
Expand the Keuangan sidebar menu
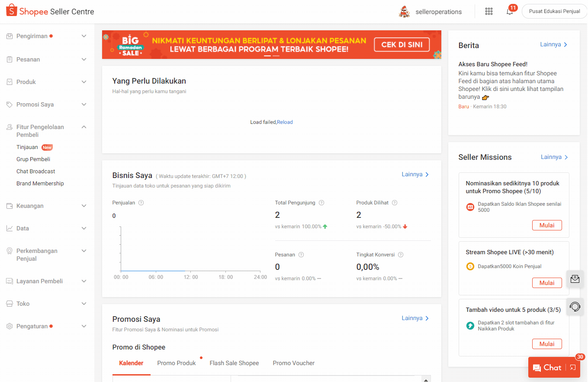pos(84,206)
